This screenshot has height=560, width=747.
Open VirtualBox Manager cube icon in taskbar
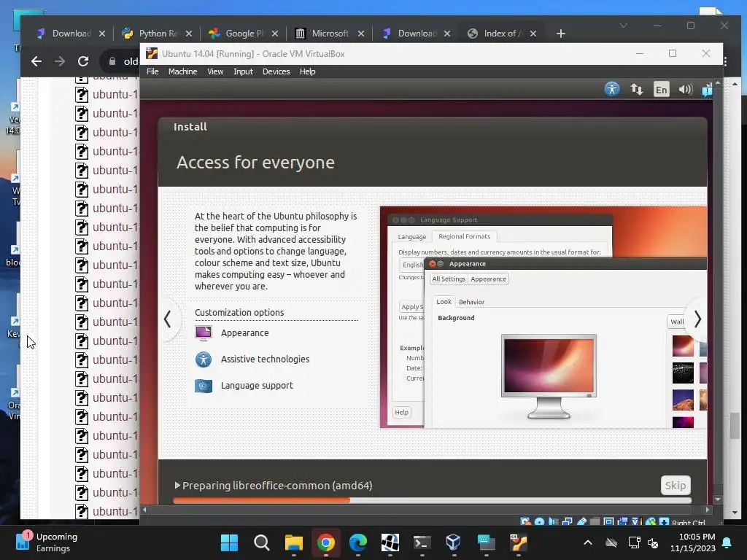pyautogui.click(x=453, y=542)
